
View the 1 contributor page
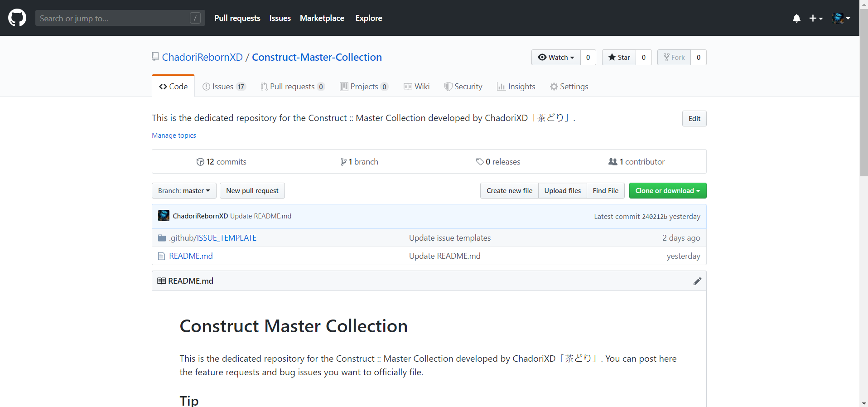[x=636, y=162]
